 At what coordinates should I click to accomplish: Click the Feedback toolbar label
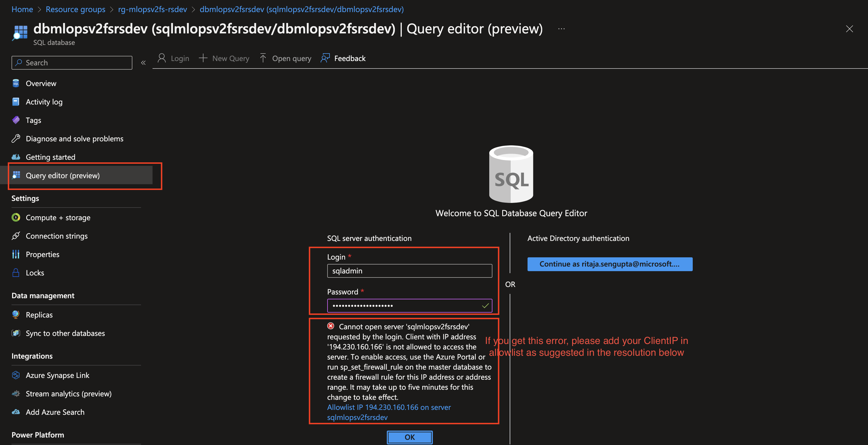coord(350,58)
